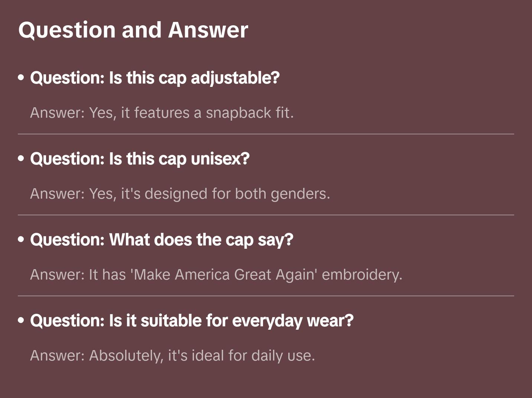The image size is (532, 398).
Task: Click the divider beneath the embroidery answer
Action: [x=266, y=296]
